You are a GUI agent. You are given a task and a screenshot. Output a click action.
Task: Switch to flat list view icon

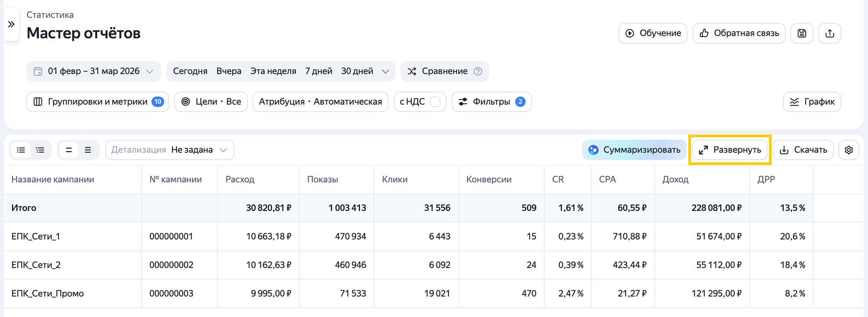click(21, 150)
